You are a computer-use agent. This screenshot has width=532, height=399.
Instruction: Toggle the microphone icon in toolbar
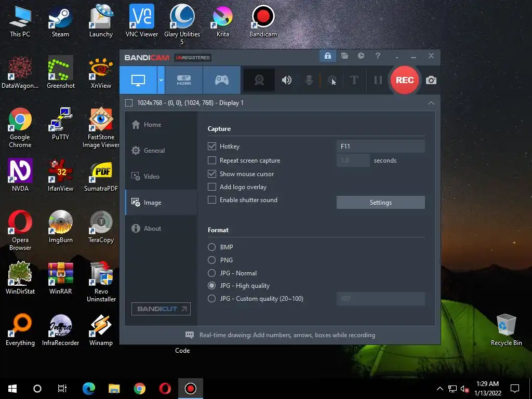[309, 80]
